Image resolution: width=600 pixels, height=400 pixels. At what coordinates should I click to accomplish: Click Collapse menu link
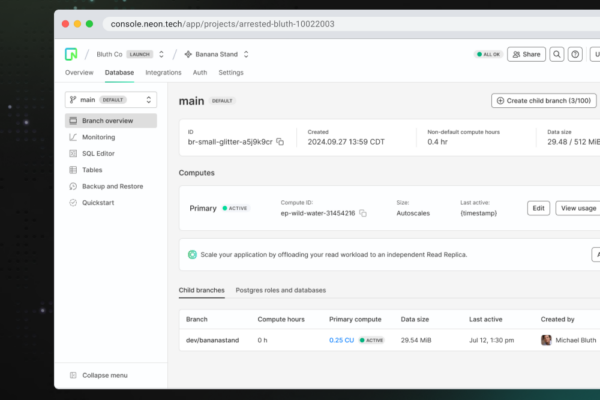point(105,375)
